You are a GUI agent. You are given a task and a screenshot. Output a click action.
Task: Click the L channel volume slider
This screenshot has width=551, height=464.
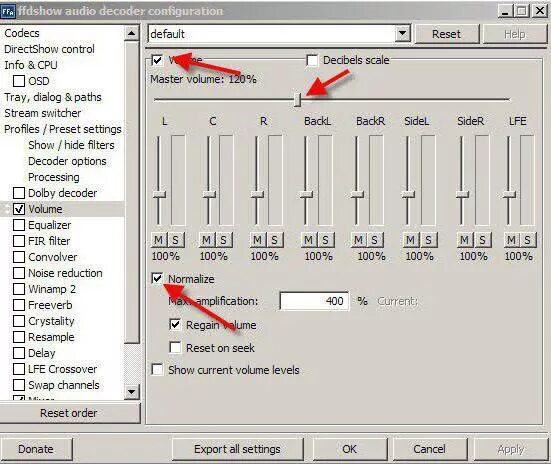(x=159, y=194)
